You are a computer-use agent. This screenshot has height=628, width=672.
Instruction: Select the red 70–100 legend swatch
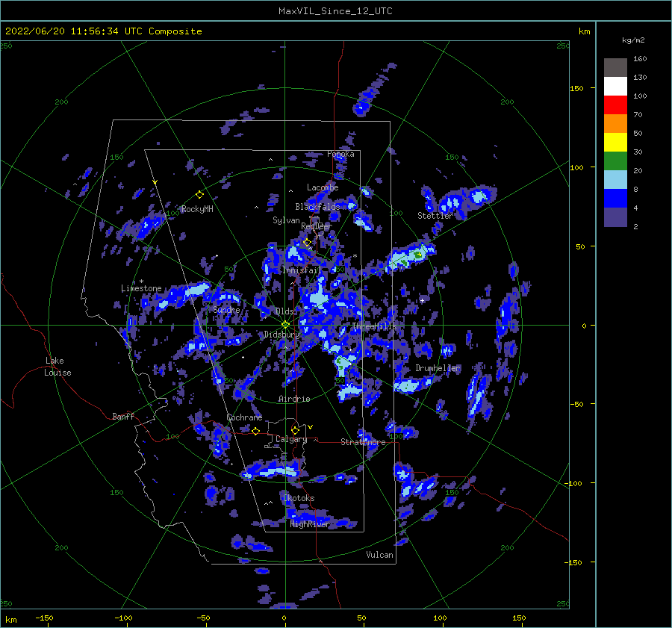coord(615,105)
